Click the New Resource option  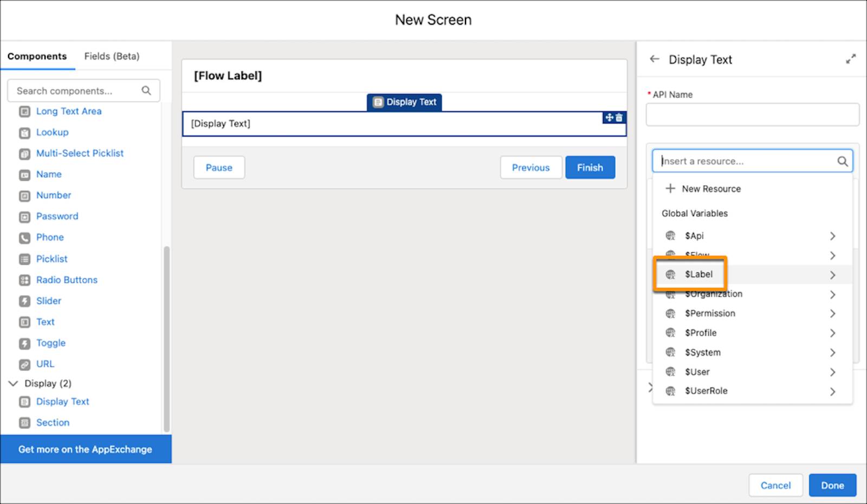tap(711, 188)
